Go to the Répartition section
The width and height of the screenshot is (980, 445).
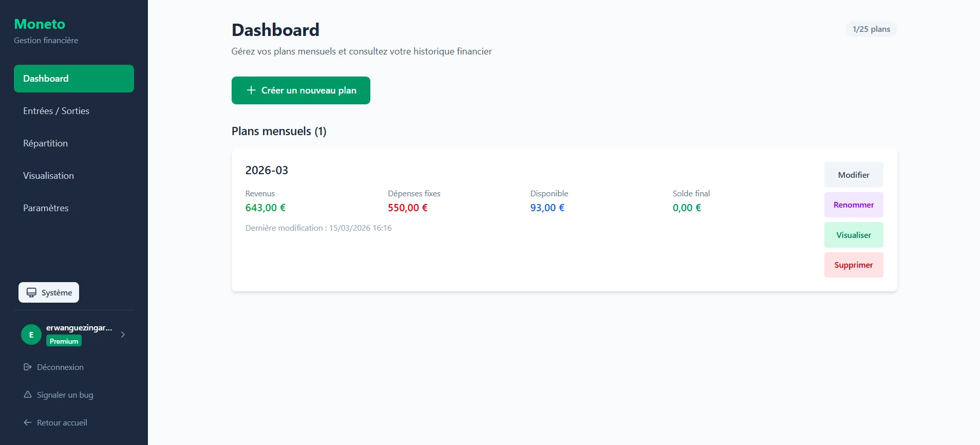45,143
